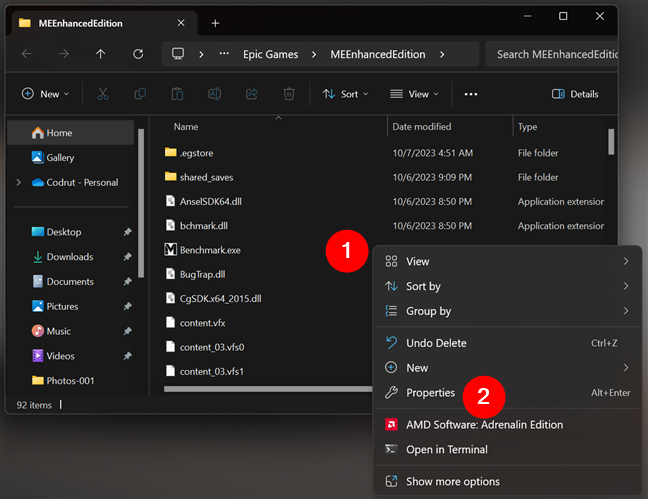Open the Downloads folder in sidebar
This screenshot has width=648, height=499.
tap(69, 257)
